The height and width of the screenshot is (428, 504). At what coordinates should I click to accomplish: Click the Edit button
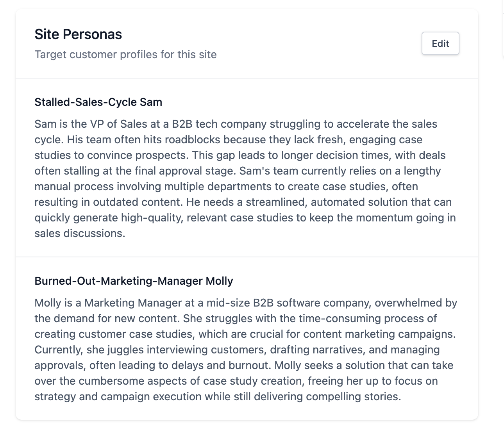tap(440, 43)
